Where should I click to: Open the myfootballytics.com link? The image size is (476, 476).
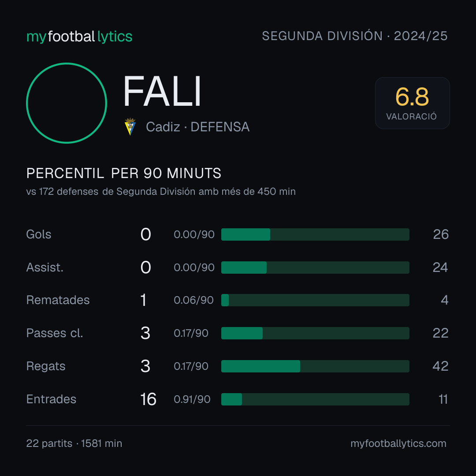[398, 443]
